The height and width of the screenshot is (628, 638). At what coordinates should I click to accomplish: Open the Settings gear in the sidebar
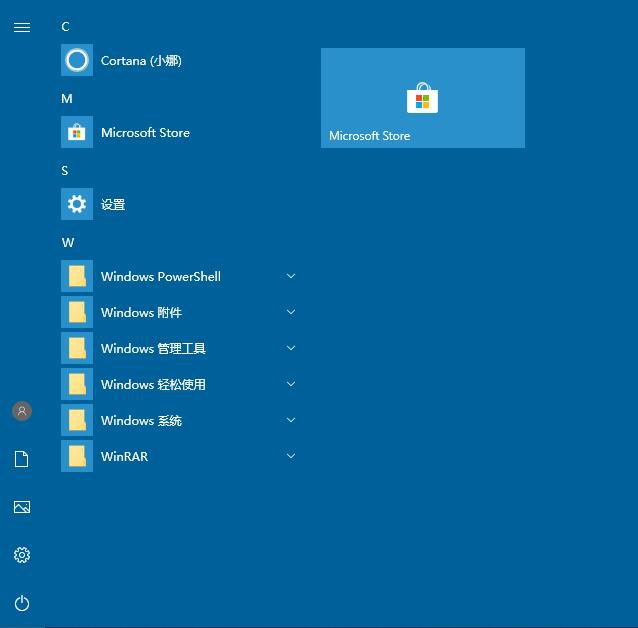pyautogui.click(x=22, y=555)
